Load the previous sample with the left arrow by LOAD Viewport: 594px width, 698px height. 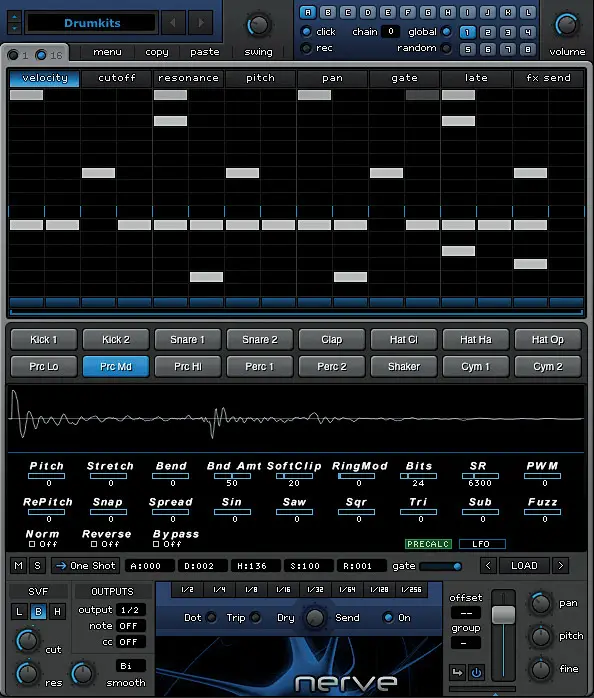[x=488, y=566]
